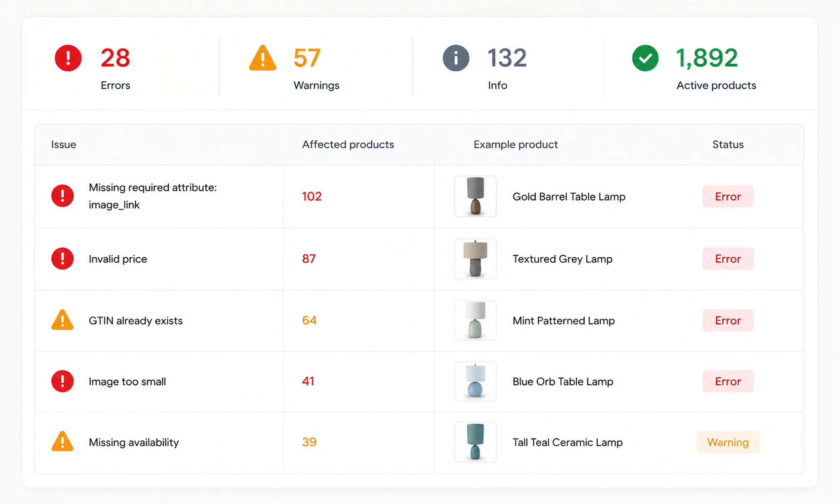Click the Blue Orb Table Lamp name

tap(562, 382)
